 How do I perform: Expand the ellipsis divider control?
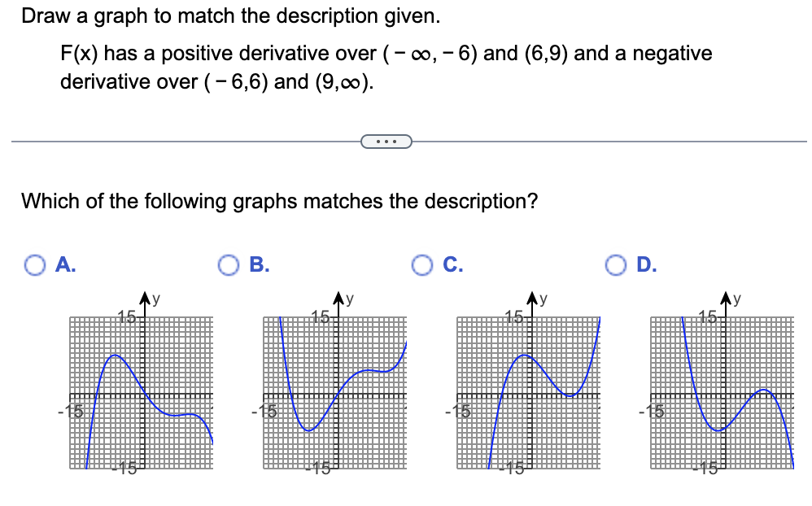[x=386, y=142]
